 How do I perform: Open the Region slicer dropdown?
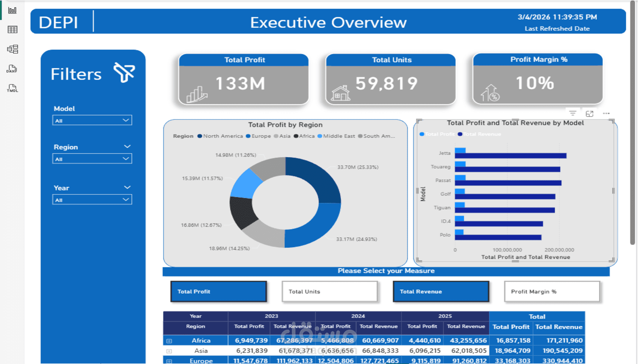[92, 159]
